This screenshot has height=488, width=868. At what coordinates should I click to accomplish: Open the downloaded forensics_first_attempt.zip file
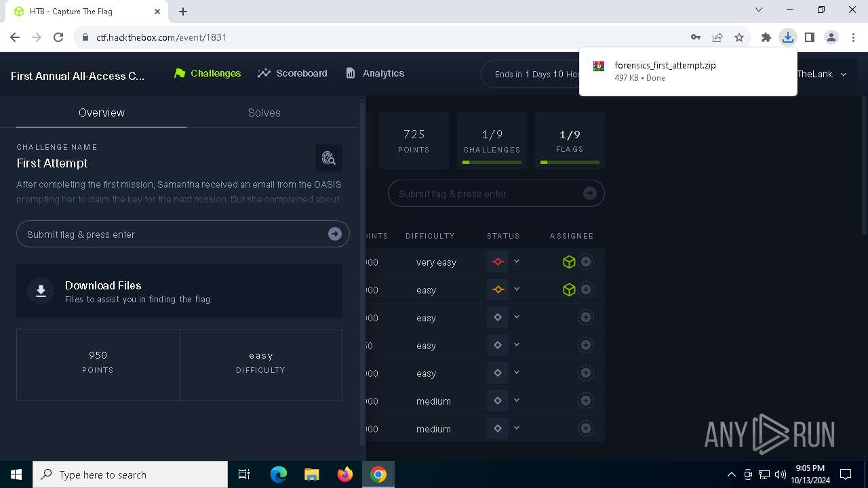[x=688, y=71]
